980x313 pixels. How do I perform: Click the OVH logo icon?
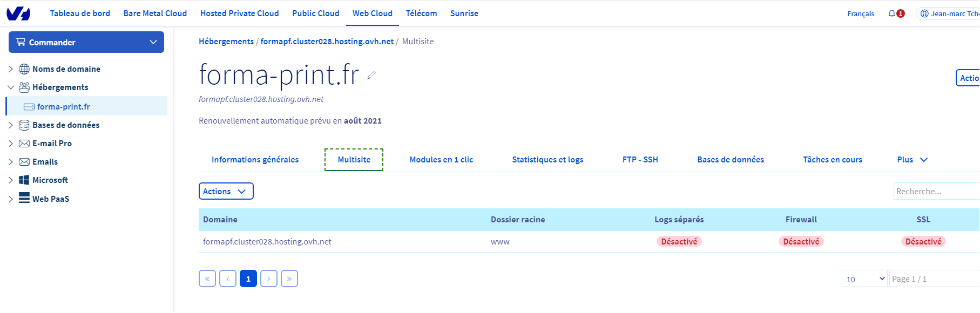[x=18, y=13]
